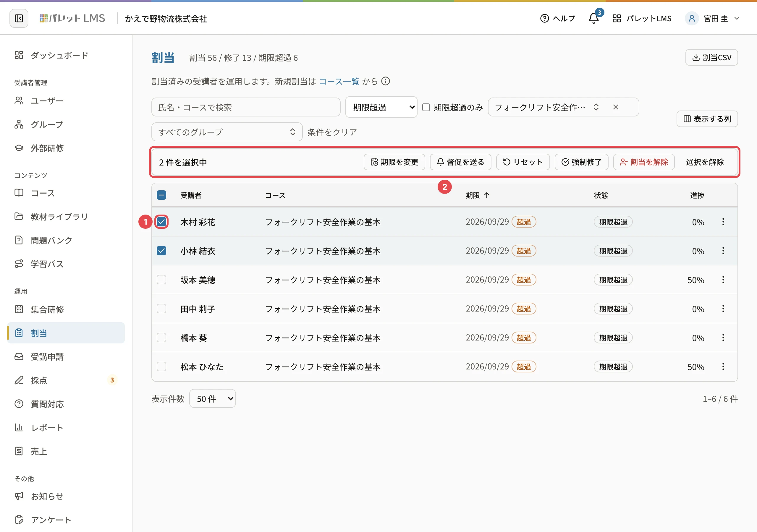Open row actions menu for 小林 結衣
This screenshot has height=532, width=757.
coord(723,251)
